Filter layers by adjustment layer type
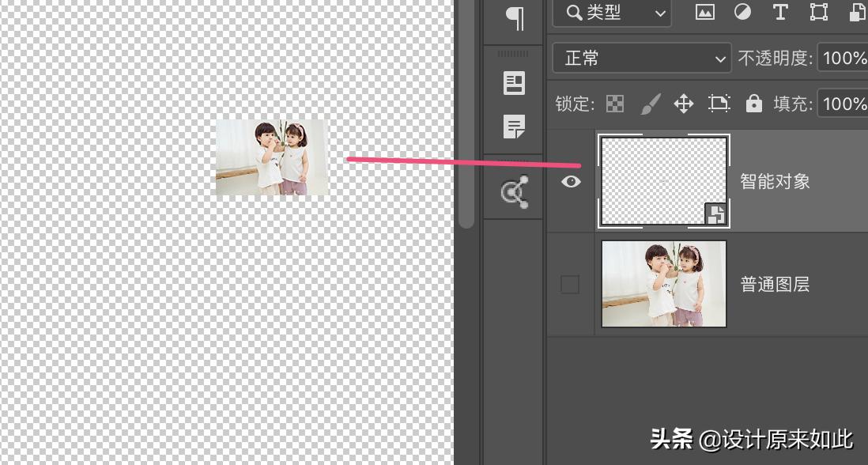Image resolution: width=868 pixels, height=465 pixels. (x=742, y=12)
